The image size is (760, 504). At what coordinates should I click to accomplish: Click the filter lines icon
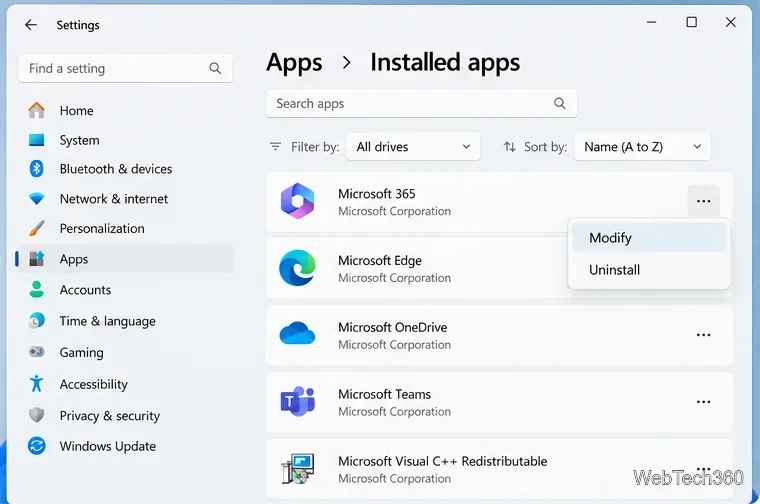(275, 146)
